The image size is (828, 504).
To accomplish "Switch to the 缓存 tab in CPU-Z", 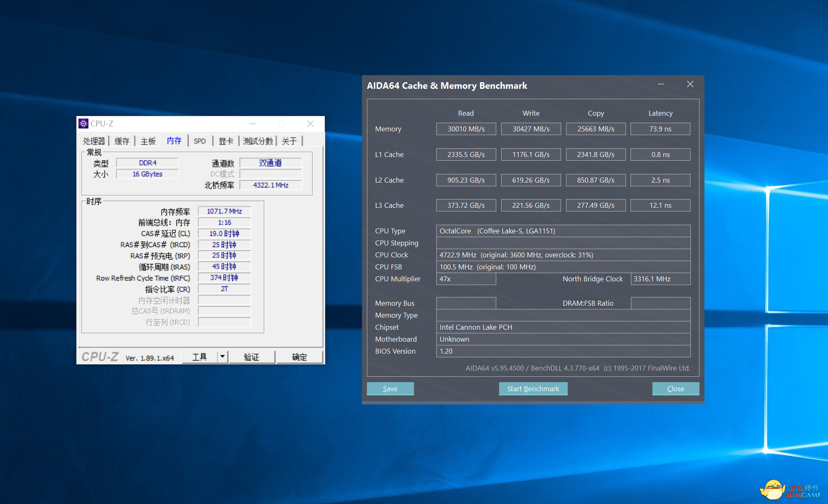I will (122, 141).
